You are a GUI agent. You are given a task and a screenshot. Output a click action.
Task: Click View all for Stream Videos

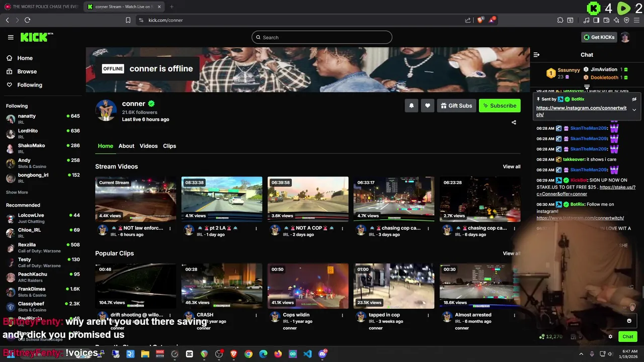click(x=512, y=166)
